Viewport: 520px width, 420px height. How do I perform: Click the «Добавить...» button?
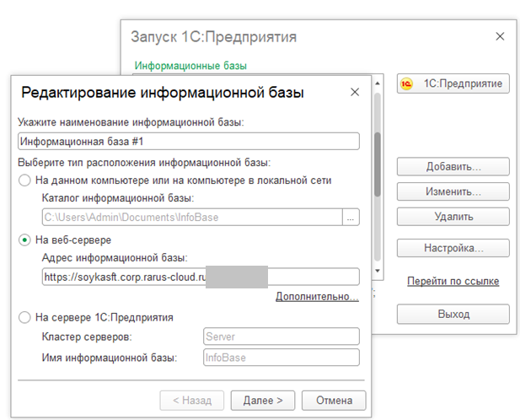pos(453,167)
